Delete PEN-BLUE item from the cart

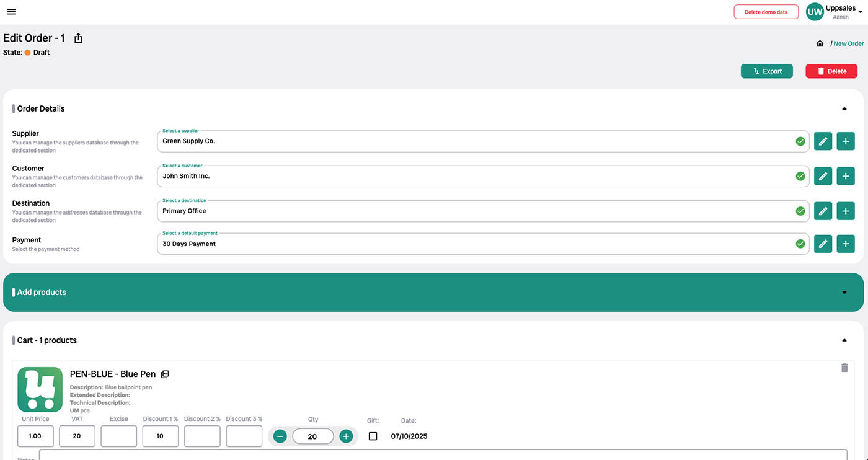click(844, 368)
